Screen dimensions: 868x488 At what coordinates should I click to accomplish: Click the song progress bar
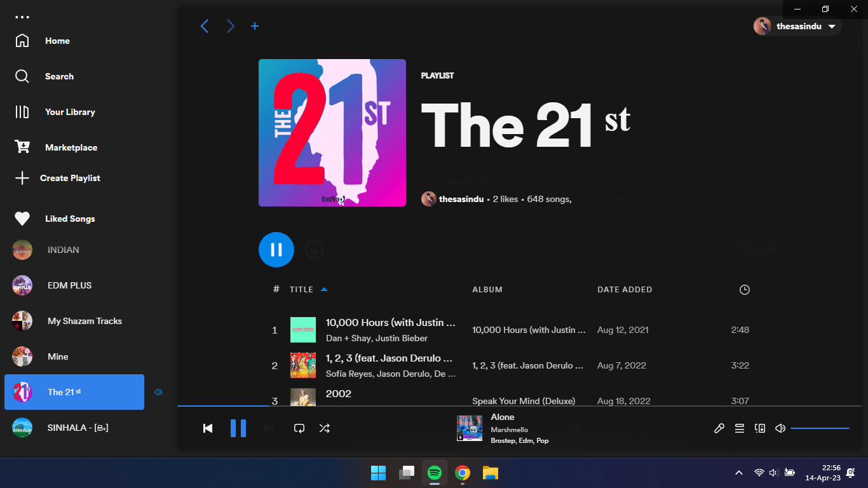[x=520, y=405]
